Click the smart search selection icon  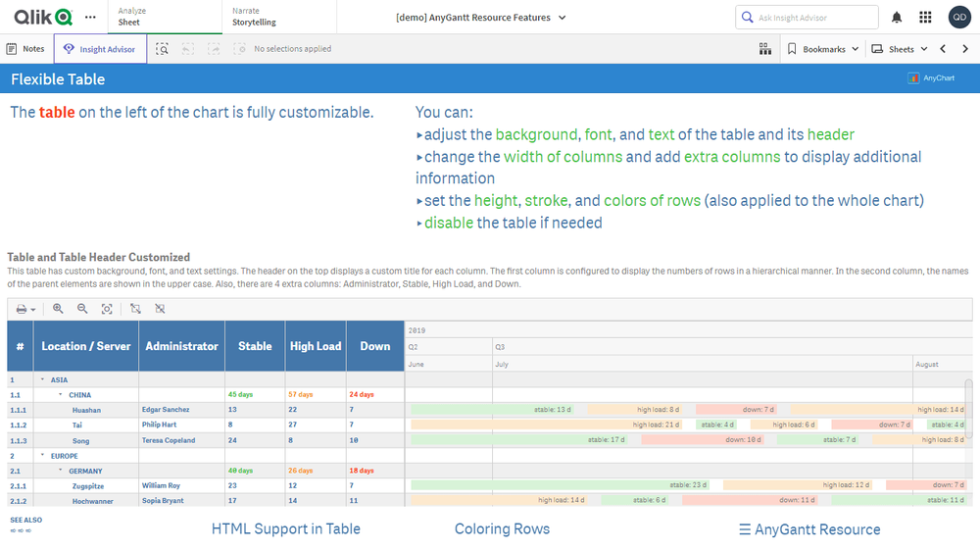(162, 49)
